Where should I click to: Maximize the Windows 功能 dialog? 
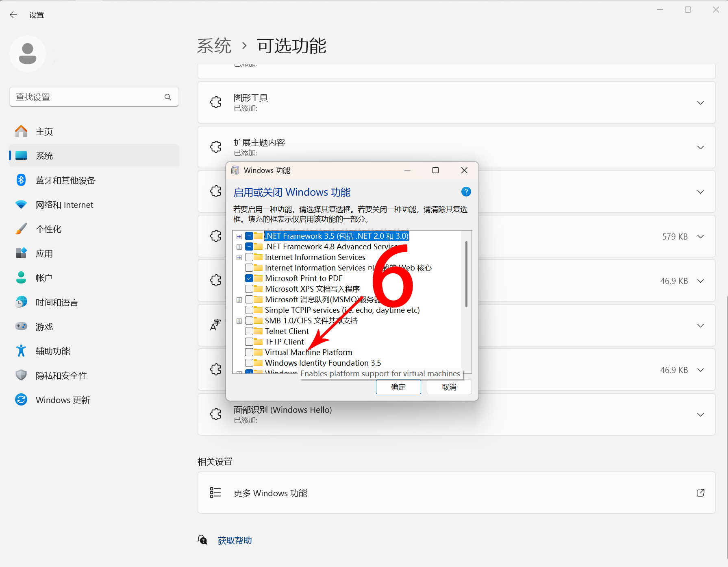tap(435, 170)
